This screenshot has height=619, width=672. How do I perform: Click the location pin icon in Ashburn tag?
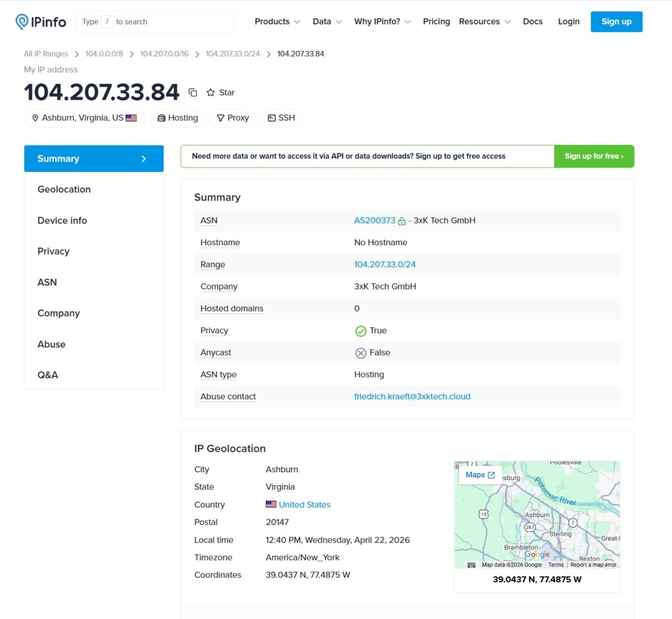click(35, 118)
